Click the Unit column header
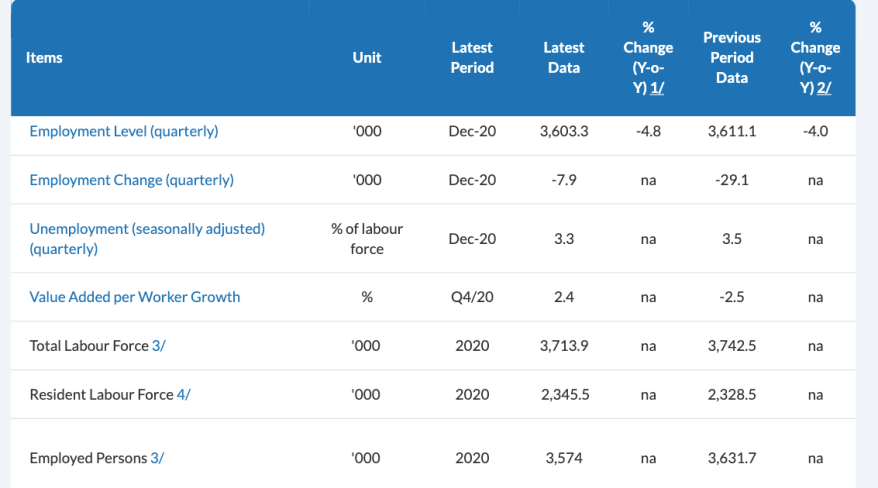This screenshot has height=488, width=878. 367,58
